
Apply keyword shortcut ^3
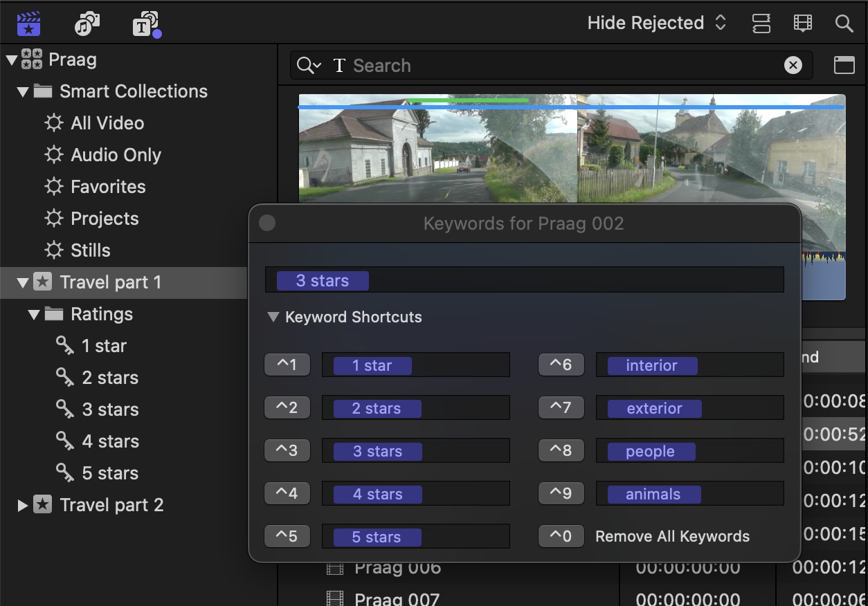pyautogui.click(x=287, y=450)
